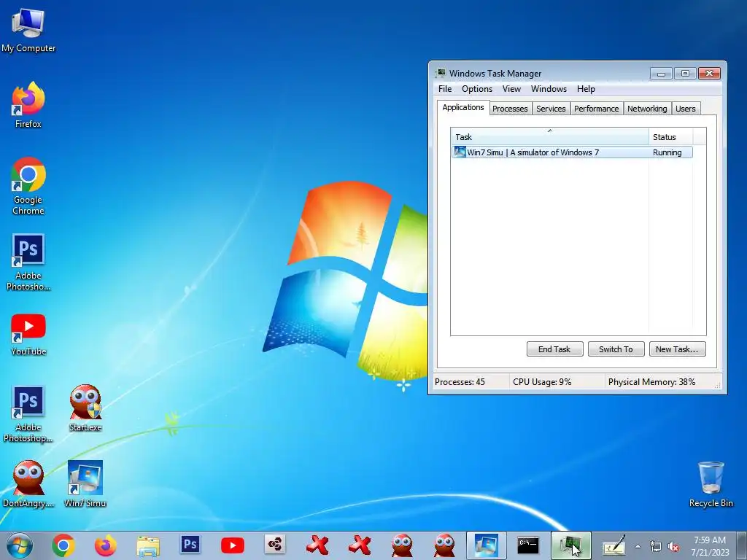Image resolution: width=747 pixels, height=560 pixels.
Task: Switch to the Users tab
Action: pos(686,109)
